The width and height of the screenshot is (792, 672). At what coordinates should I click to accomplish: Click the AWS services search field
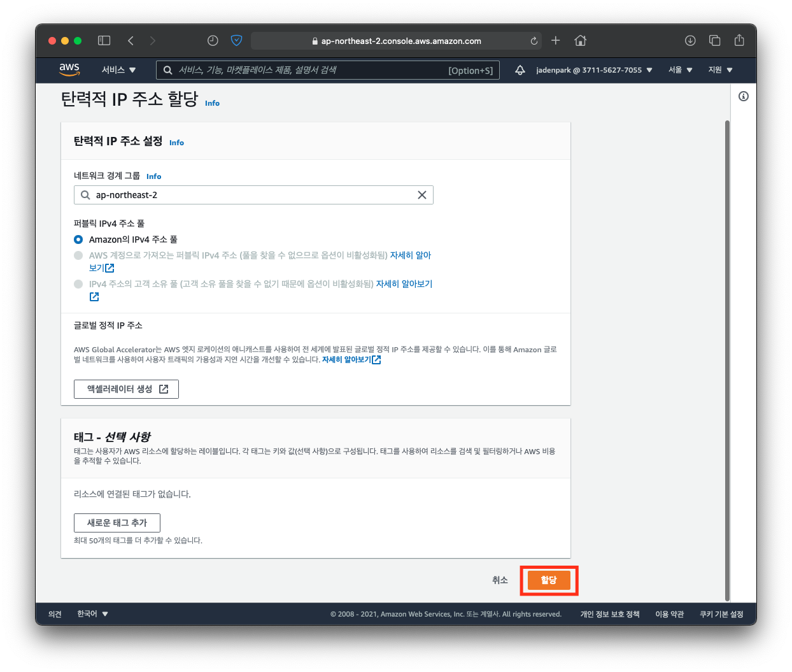328,70
